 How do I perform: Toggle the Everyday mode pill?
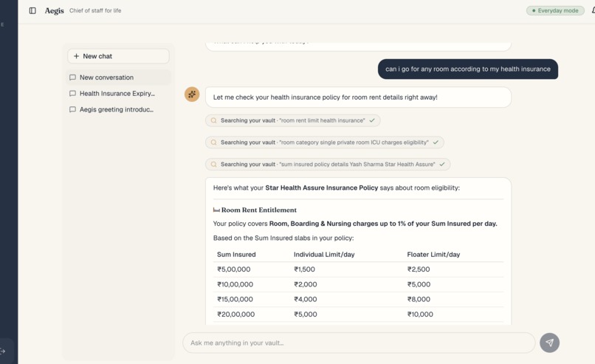[555, 10]
